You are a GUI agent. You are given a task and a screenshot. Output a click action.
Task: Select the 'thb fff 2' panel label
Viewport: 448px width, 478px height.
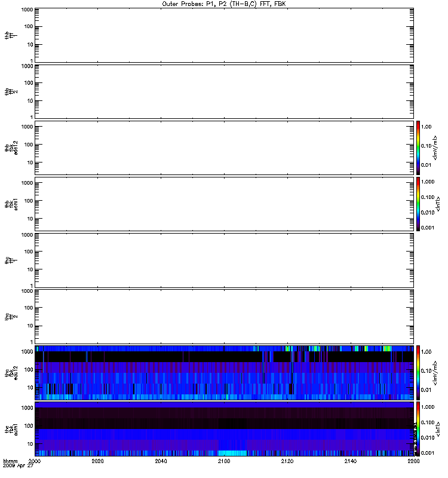pos(11,92)
